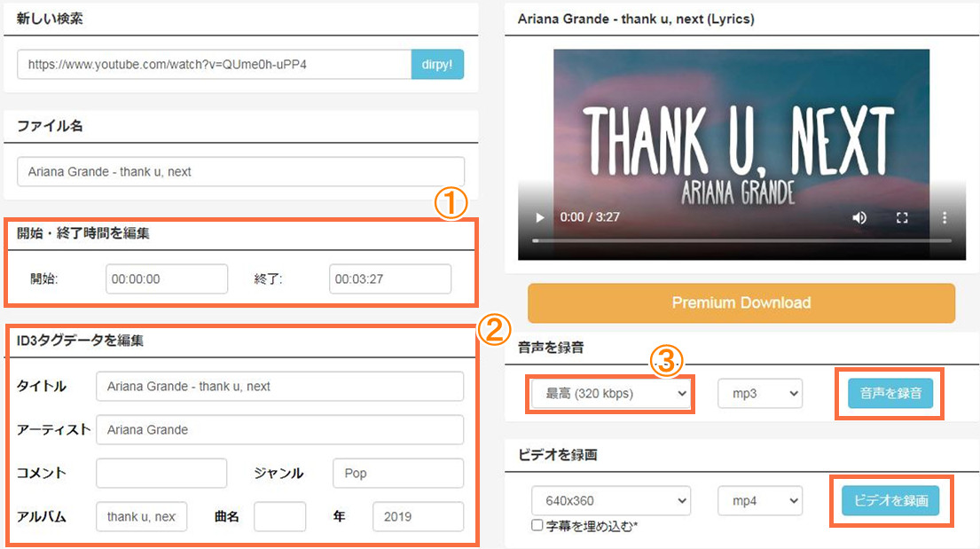Edit the artist field Ariana Grande
Screen dimensions: 980x549
pos(280,429)
